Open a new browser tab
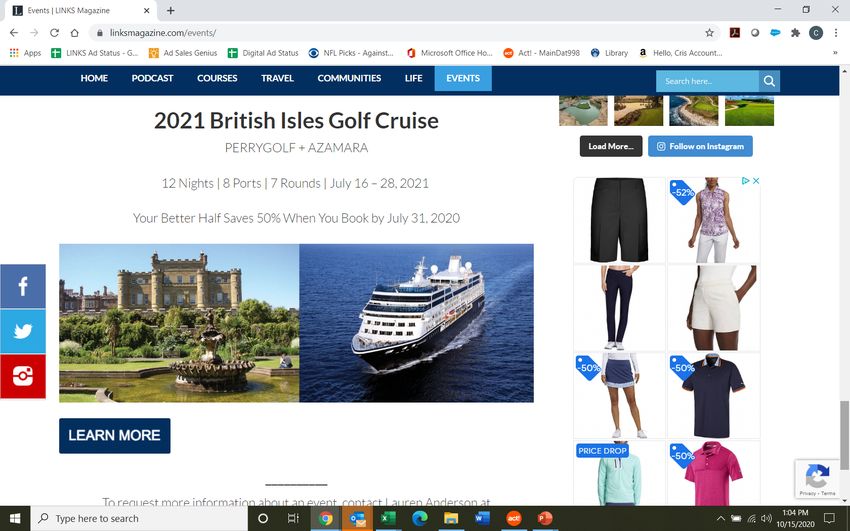This screenshot has height=531, width=850. [170, 10]
